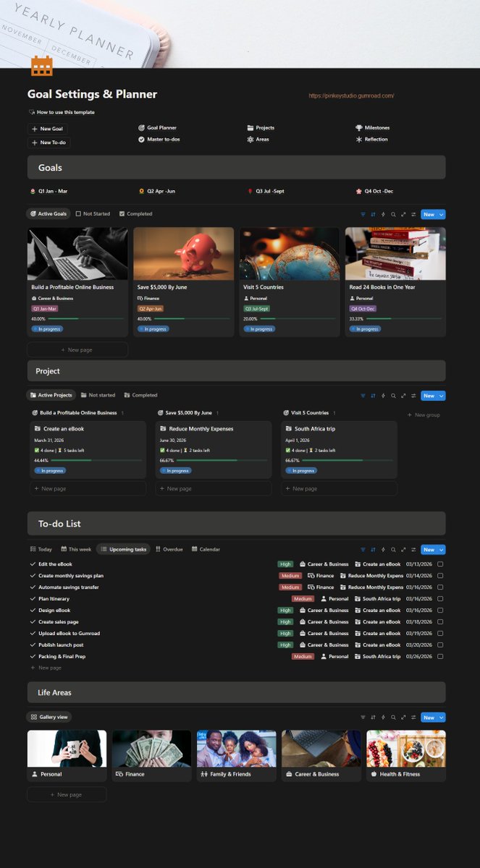Open the New dropdown arrow in Life Areas
Image resolution: width=480 pixels, height=868 pixels.
[x=442, y=718]
